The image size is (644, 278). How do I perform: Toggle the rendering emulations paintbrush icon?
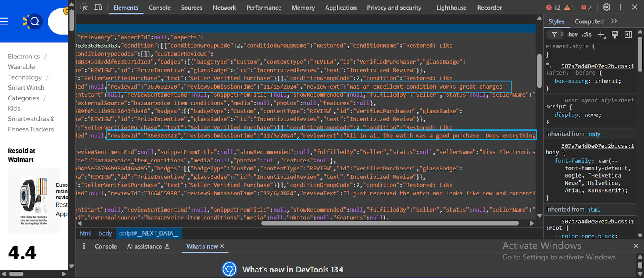(x=615, y=35)
